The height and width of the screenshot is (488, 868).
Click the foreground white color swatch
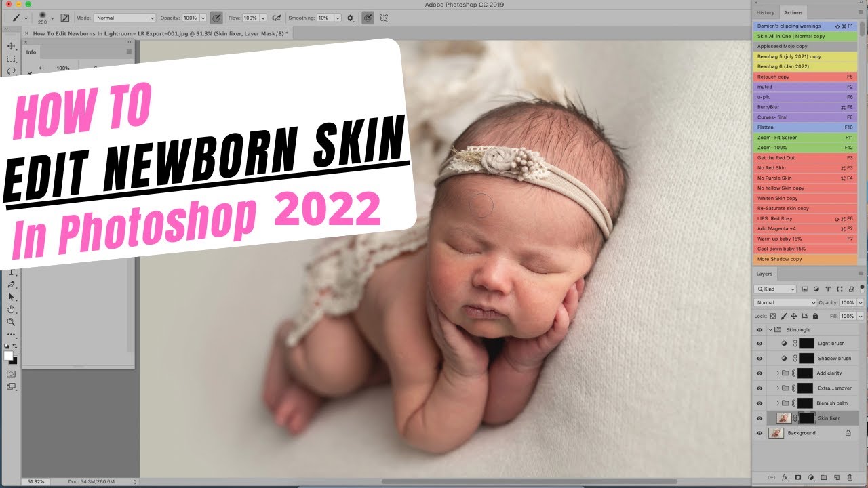tap(8, 355)
